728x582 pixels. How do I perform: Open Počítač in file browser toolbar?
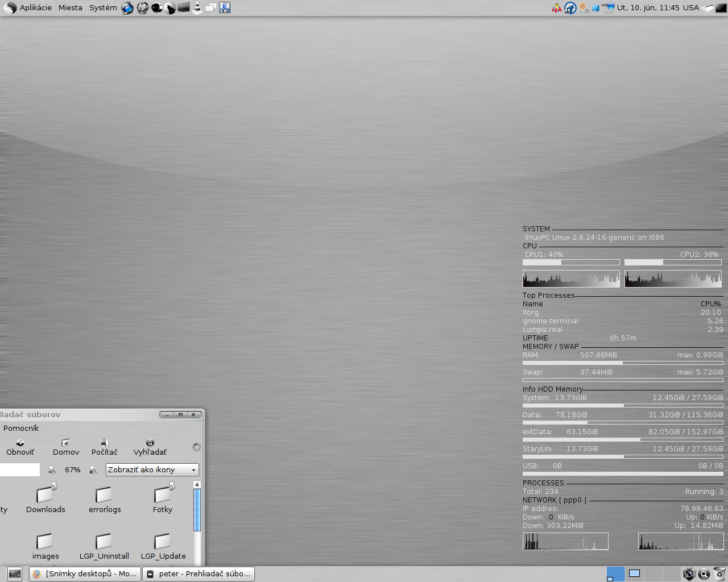104,447
